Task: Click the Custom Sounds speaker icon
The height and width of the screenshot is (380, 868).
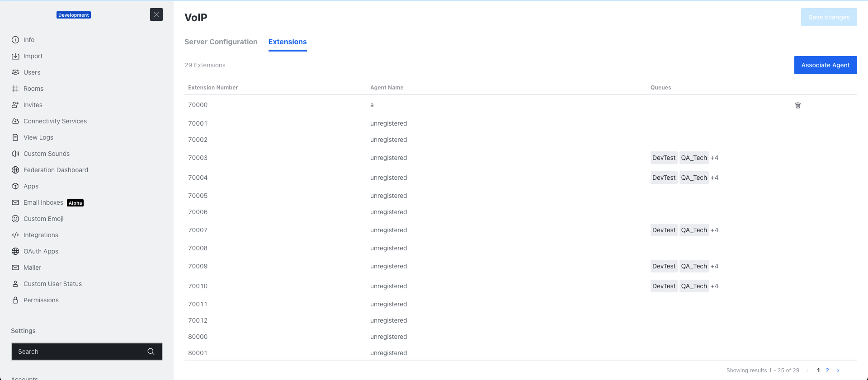Action: click(x=15, y=154)
